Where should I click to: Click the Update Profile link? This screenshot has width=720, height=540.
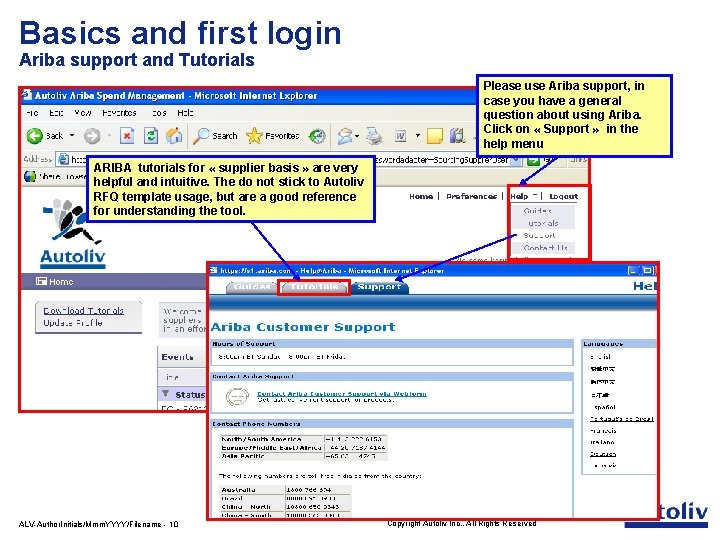[x=73, y=323]
